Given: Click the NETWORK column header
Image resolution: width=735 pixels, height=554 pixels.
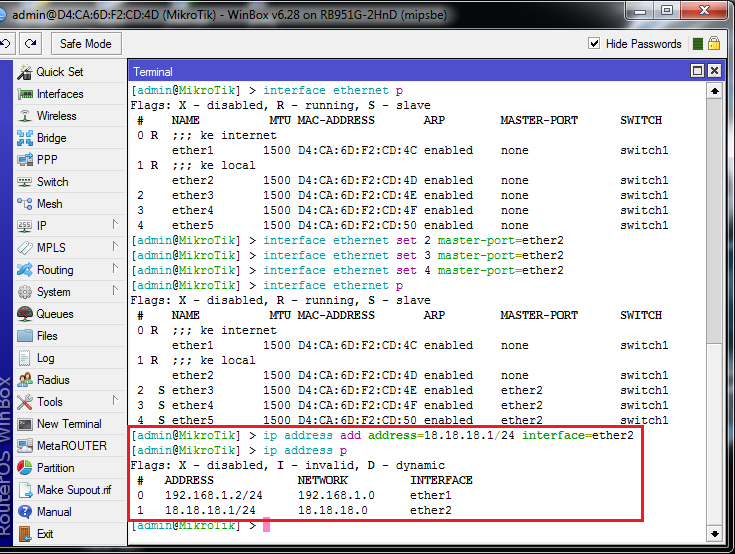Looking at the screenshot, I should (322, 480).
